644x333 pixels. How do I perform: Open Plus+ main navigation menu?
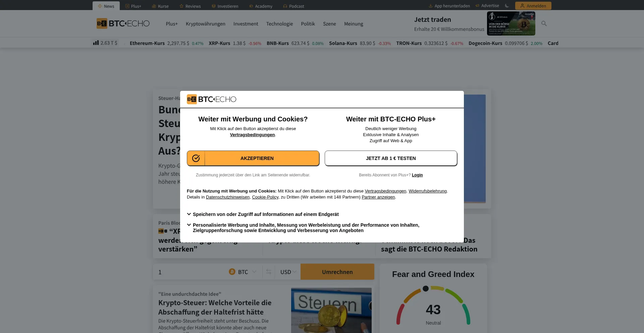172,24
